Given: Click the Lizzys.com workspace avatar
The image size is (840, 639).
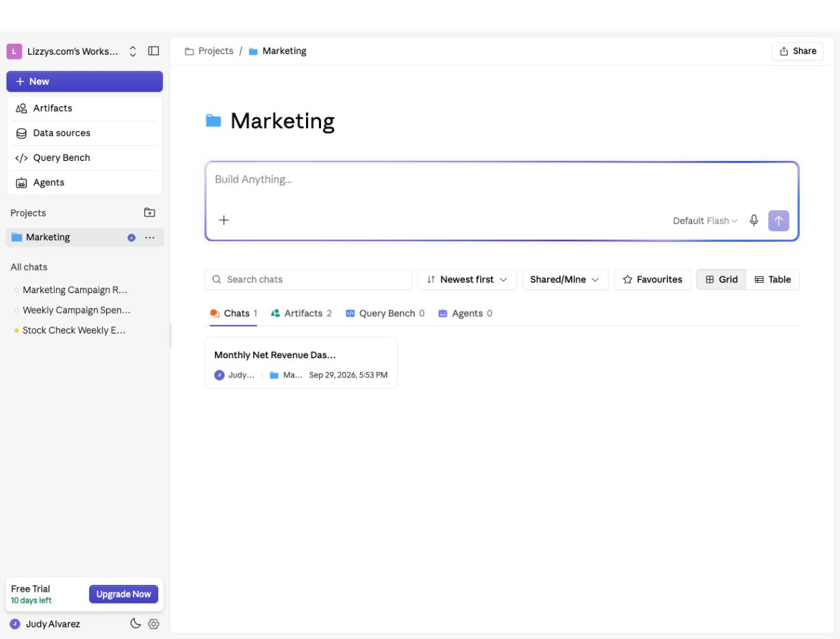Looking at the screenshot, I should (14, 51).
